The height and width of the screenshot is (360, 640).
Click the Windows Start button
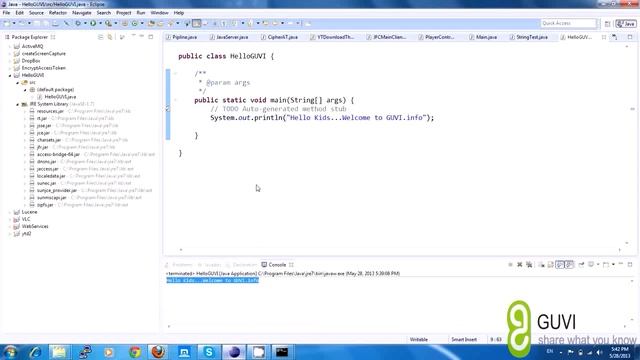pos(10,352)
